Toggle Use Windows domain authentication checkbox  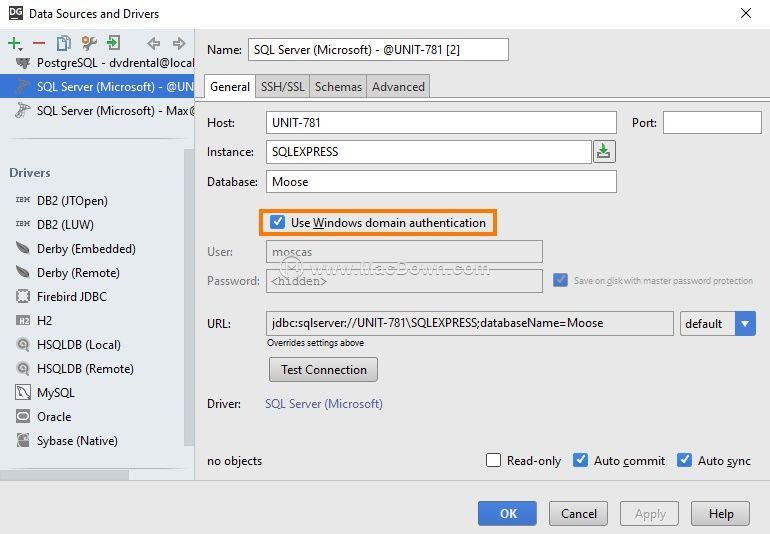pos(277,222)
